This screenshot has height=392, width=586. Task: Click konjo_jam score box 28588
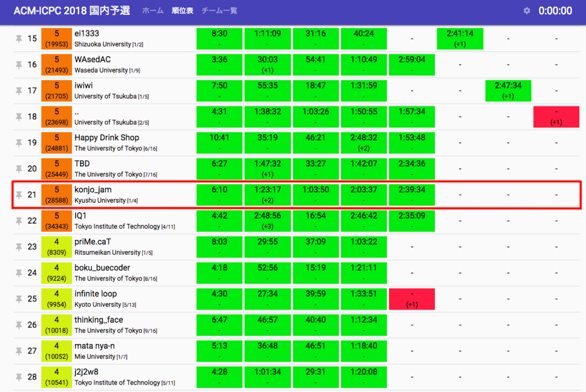click(x=57, y=195)
